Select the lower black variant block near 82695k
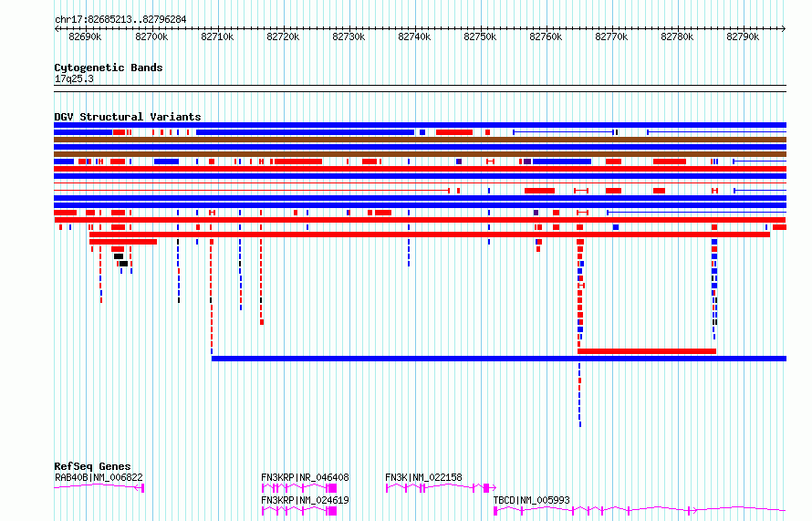Screen dimensions: 812x521 (x=123, y=264)
